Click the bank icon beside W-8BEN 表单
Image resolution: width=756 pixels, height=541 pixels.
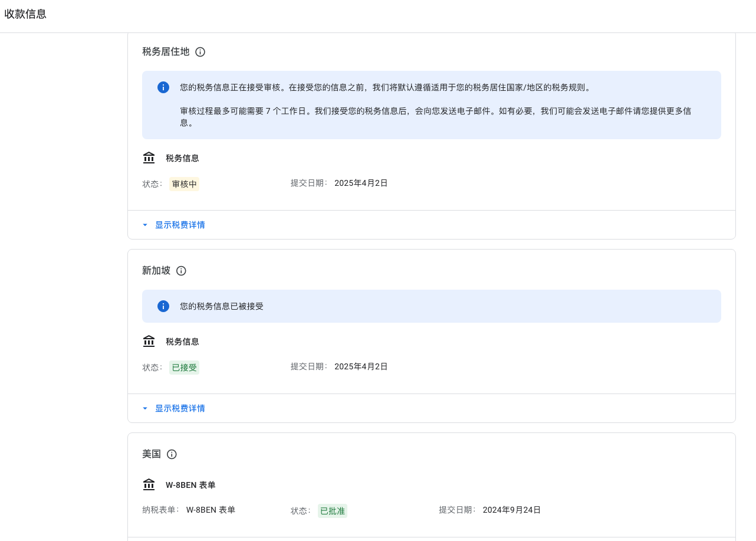click(x=149, y=484)
